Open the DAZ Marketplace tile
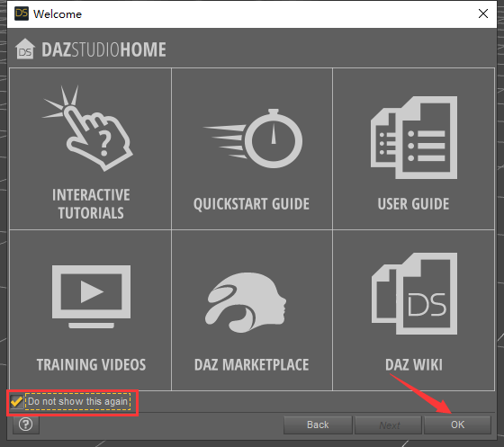504x447 pixels. (x=252, y=310)
